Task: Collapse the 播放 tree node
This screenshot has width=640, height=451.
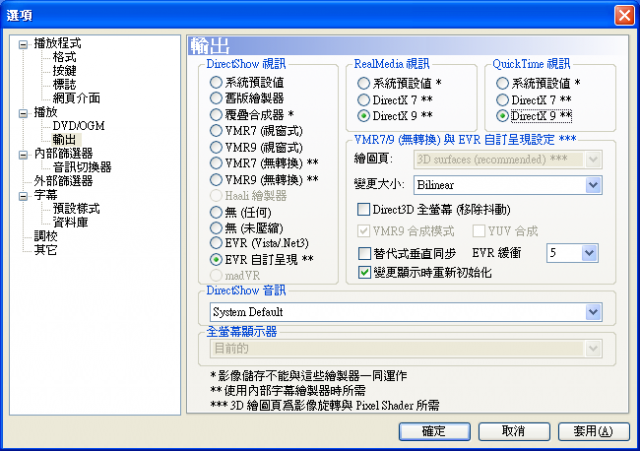Action: pos(23,113)
